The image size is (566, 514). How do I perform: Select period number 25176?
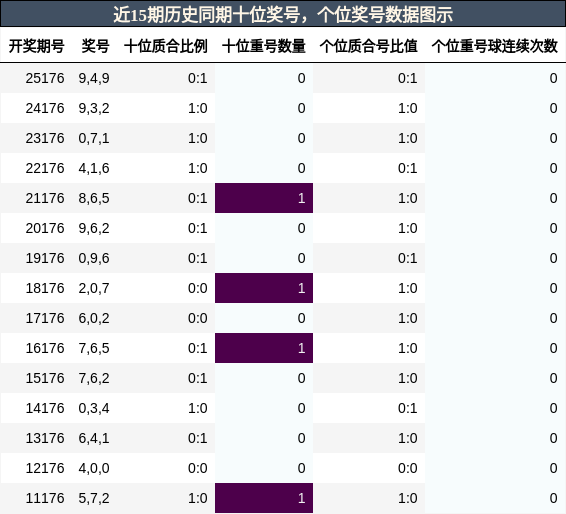pyautogui.click(x=45, y=78)
